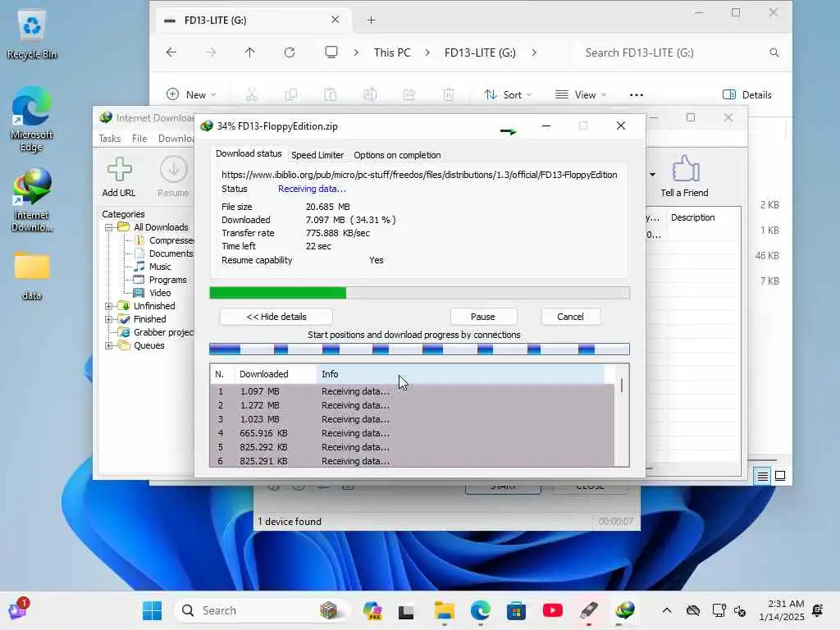Click search magnifier in File Explorer

[x=774, y=52]
